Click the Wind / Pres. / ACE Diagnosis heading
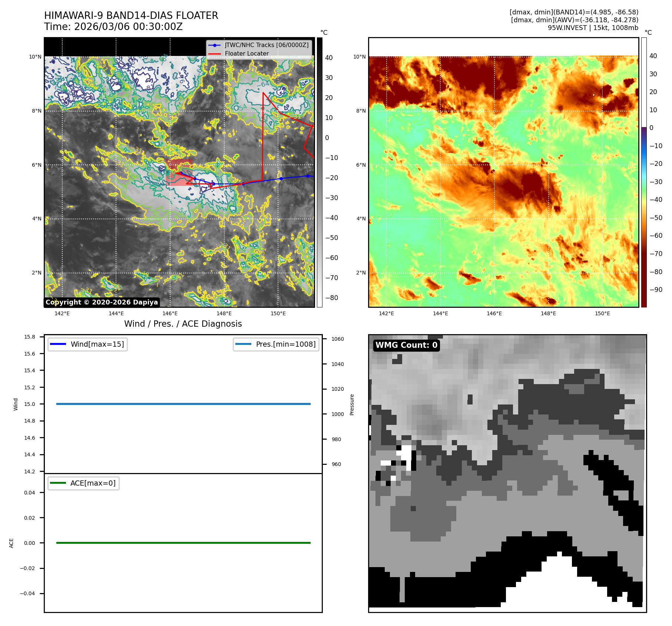 click(x=183, y=324)
